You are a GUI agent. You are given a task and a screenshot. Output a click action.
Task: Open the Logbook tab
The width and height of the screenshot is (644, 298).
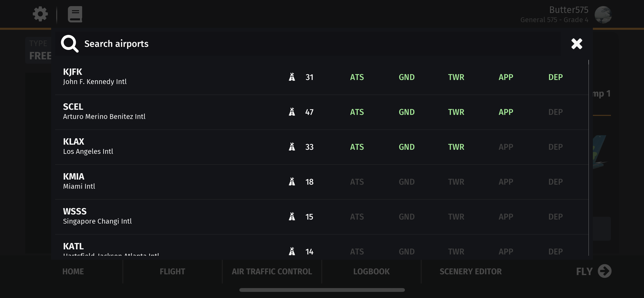pyautogui.click(x=371, y=272)
